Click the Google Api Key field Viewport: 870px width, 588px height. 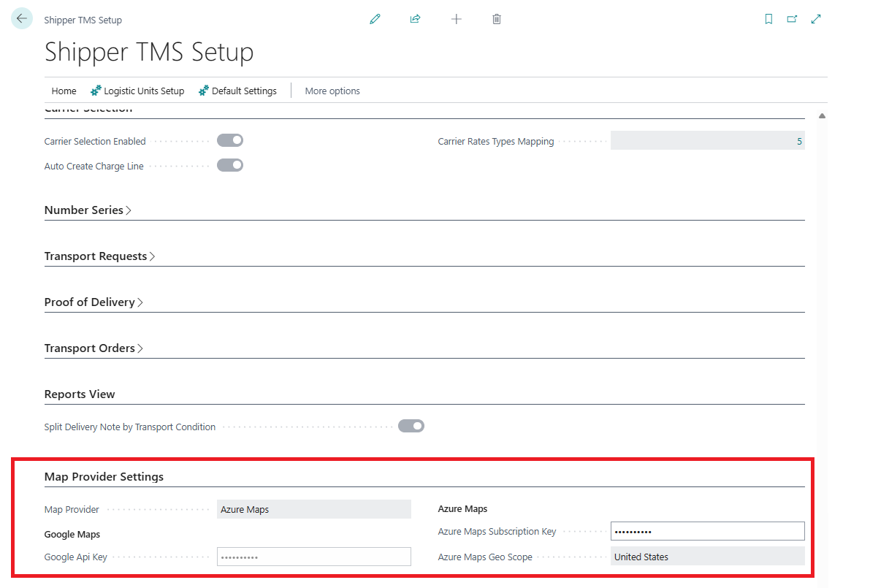click(x=313, y=556)
